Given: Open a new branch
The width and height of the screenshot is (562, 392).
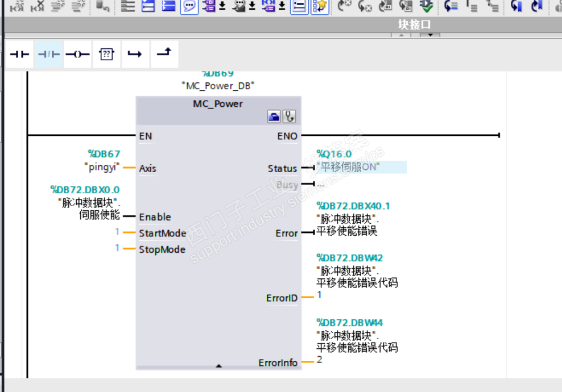Looking at the screenshot, I should 135,54.
